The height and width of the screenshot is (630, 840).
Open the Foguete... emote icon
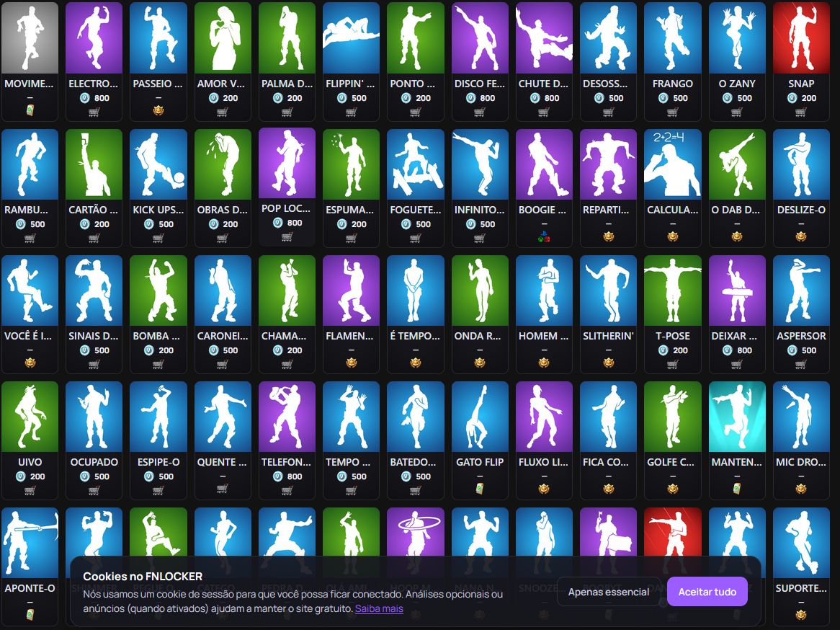click(415, 164)
